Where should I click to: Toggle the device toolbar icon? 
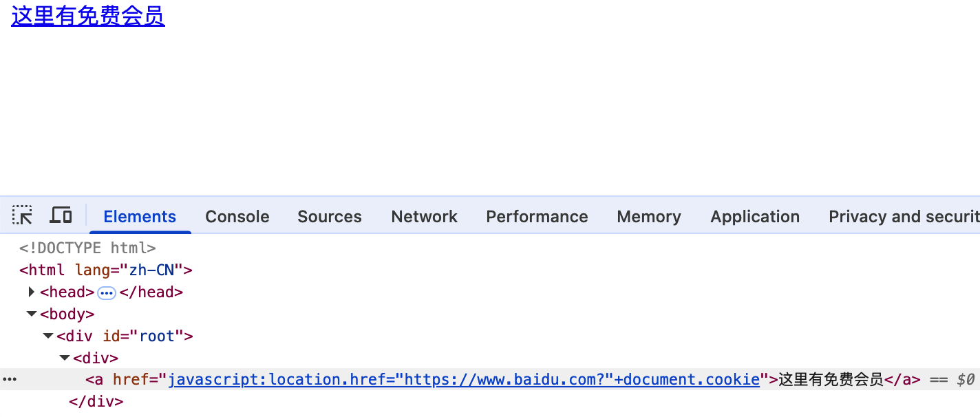61,216
